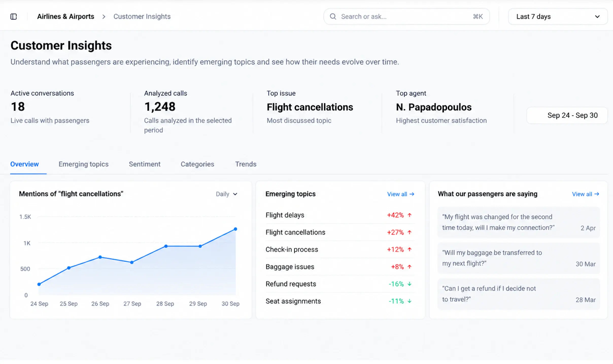Click the ⌘K shortcut hint

(478, 16)
